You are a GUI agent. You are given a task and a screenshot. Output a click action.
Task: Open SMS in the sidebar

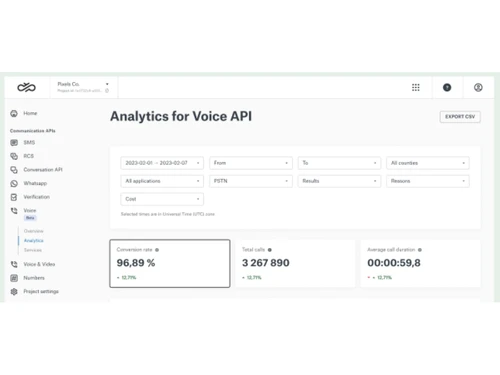coord(29,143)
